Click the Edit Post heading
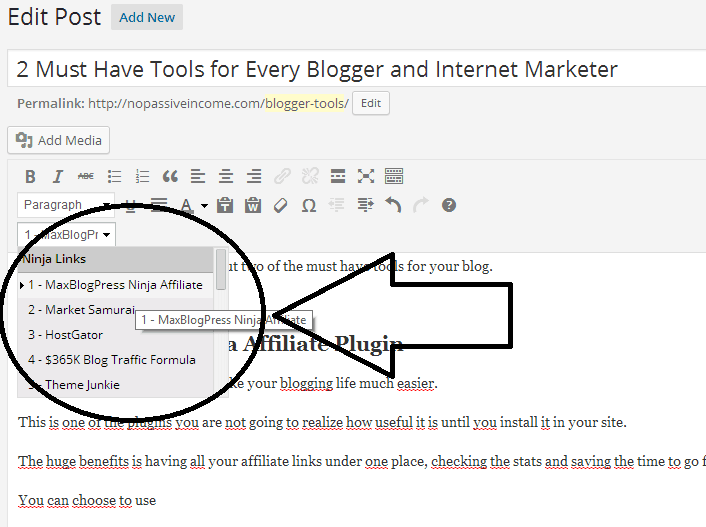Image resolution: width=706 pixels, height=527 pixels. tap(54, 17)
